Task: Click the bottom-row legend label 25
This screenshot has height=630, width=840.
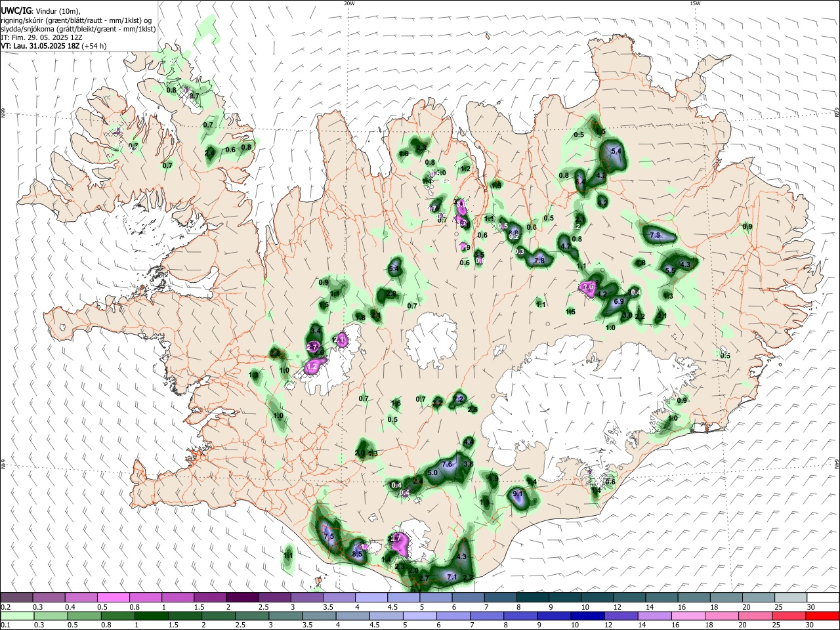Action: pyautogui.click(x=777, y=625)
